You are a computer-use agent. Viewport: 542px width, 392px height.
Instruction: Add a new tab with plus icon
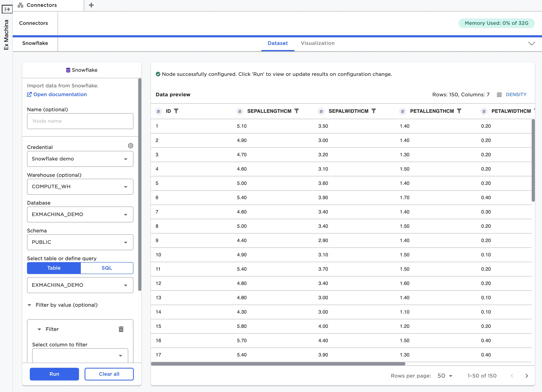91,5
